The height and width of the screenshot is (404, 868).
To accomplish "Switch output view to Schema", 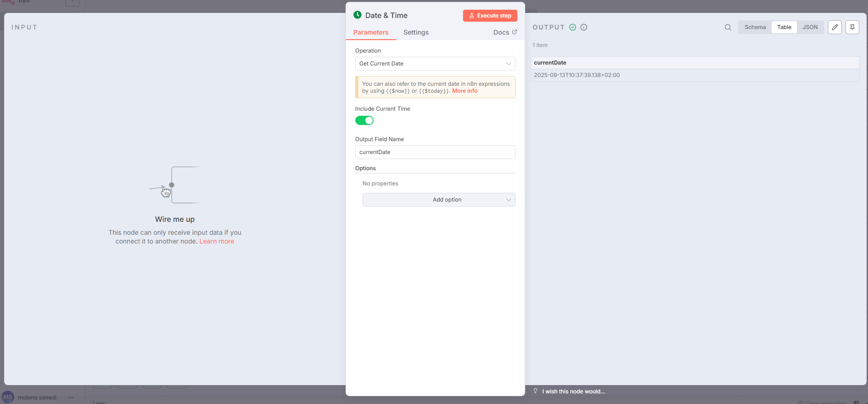I will point(755,27).
